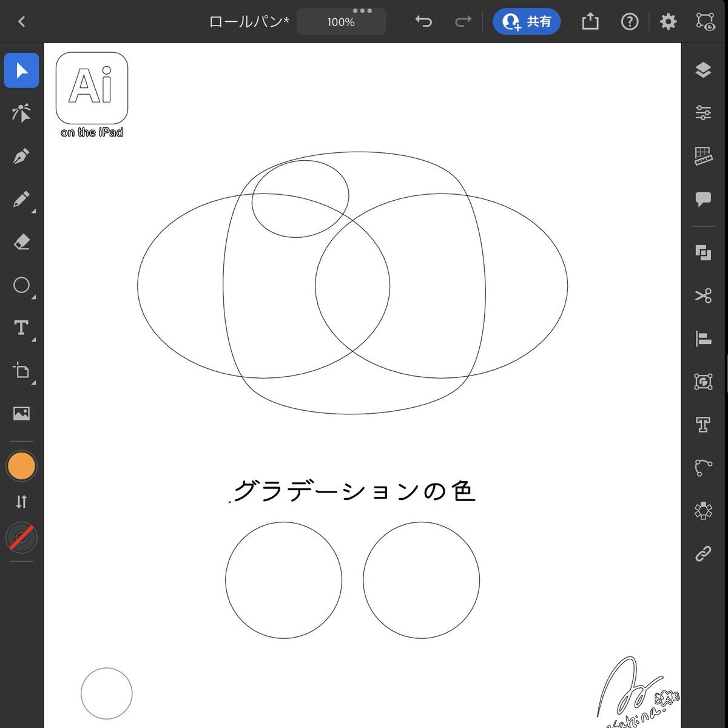The width and height of the screenshot is (728, 728).
Task: Open the Path options panel
Action: [x=703, y=468]
